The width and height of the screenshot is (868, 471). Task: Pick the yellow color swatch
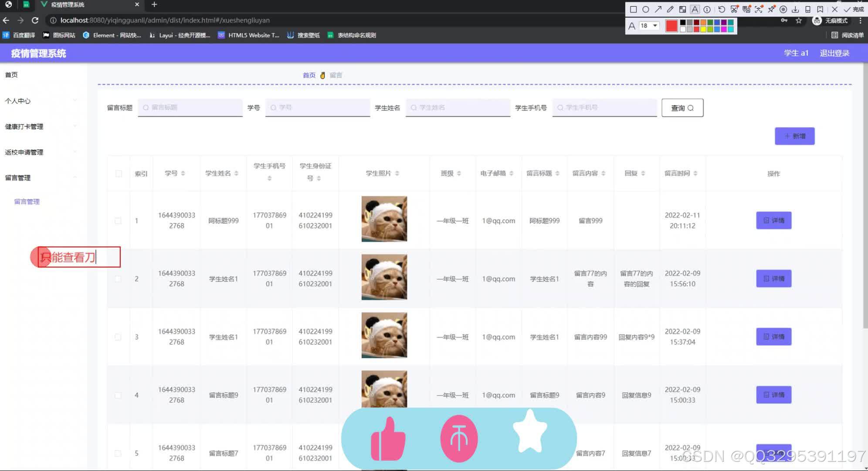point(703,29)
